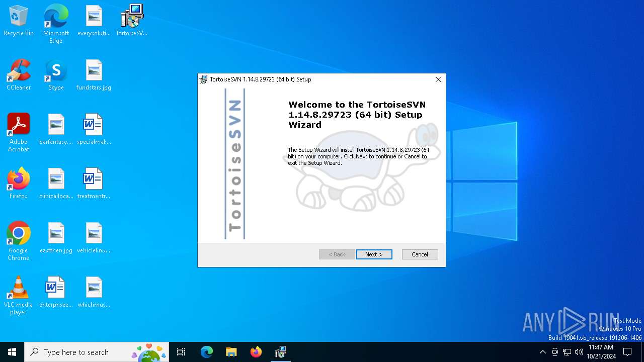Open the Skype desktop shortcut
Viewport: 644px width, 362px height.
click(x=56, y=75)
